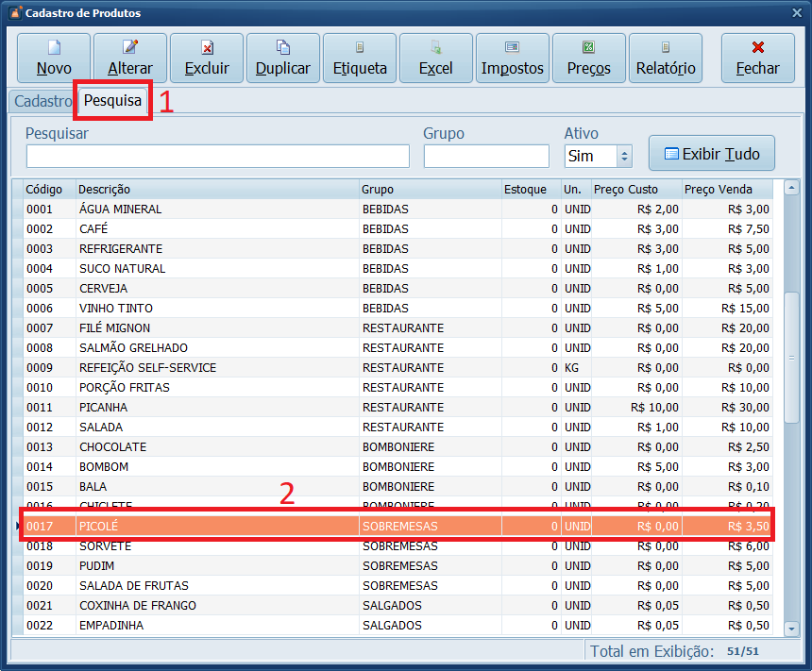Open the Etiqueta label tool
The width and height of the screenshot is (812, 671).
360,59
